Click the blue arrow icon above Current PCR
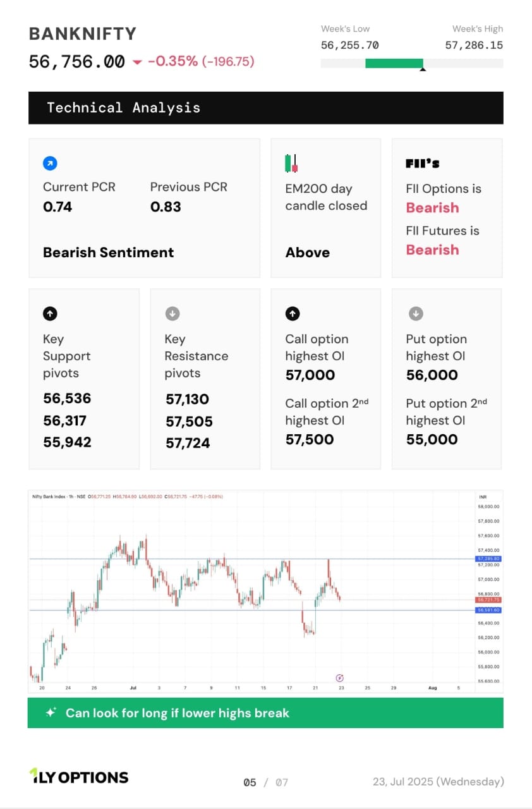This screenshot has height=809, width=532. click(x=50, y=164)
